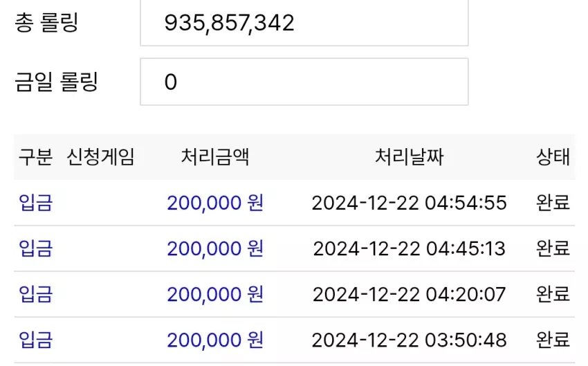The width and height of the screenshot is (588, 366).
Task: Click the 200,000 원 amount for 04:45:13
Action: (215, 249)
